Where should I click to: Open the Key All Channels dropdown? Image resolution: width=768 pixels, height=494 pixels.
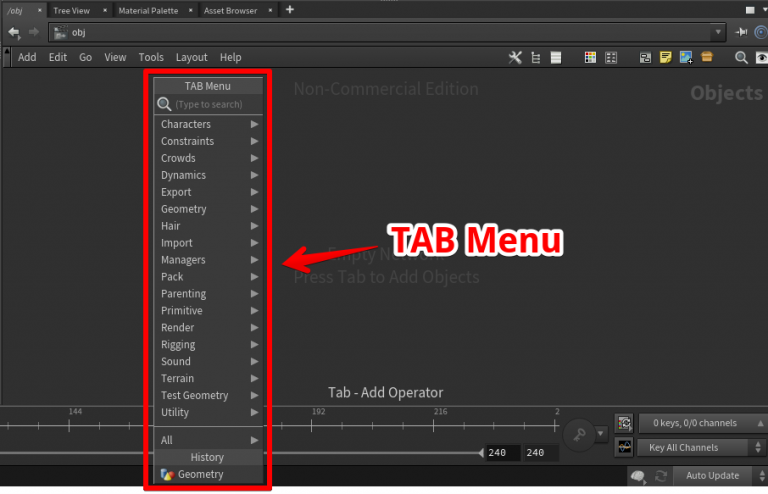coord(696,447)
